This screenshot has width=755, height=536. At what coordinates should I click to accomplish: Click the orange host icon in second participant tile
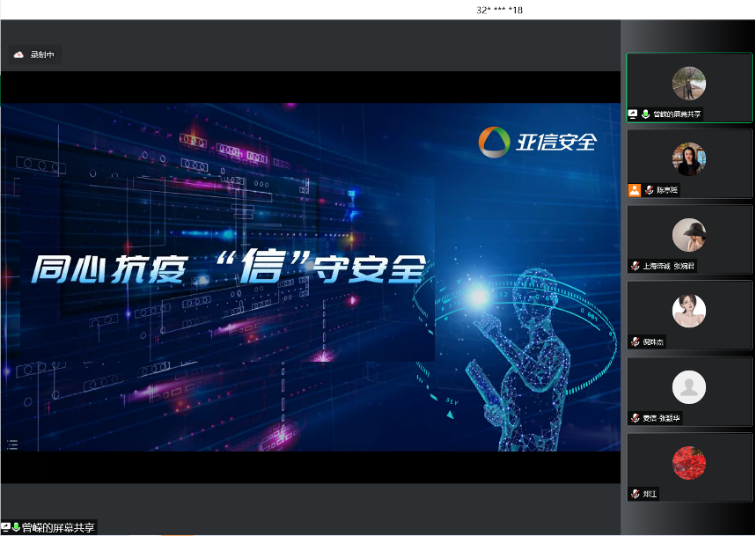pyautogui.click(x=634, y=190)
